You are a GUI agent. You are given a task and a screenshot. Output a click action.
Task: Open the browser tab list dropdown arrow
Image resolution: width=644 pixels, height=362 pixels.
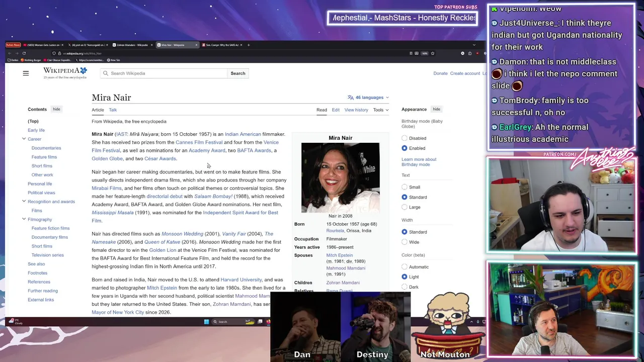[x=473, y=45]
